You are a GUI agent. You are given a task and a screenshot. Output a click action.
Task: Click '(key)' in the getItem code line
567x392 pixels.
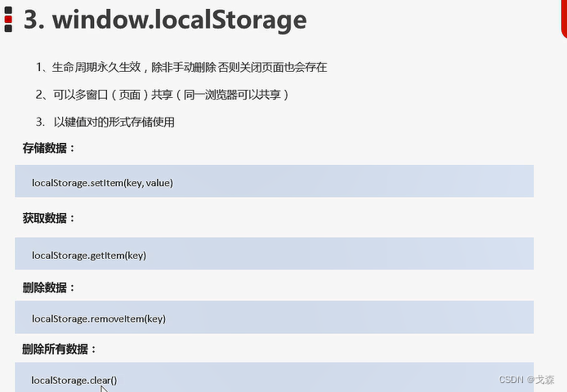click(136, 256)
